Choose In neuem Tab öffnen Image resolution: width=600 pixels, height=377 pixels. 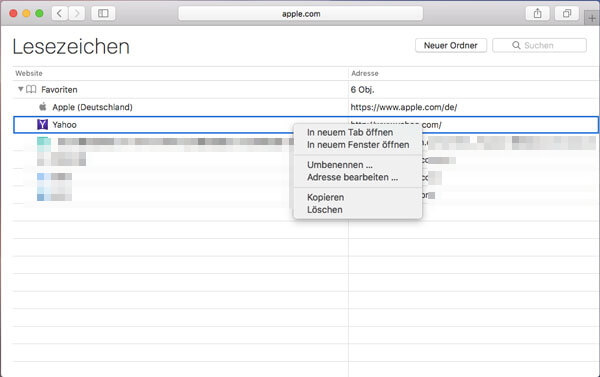pos(350,132)
